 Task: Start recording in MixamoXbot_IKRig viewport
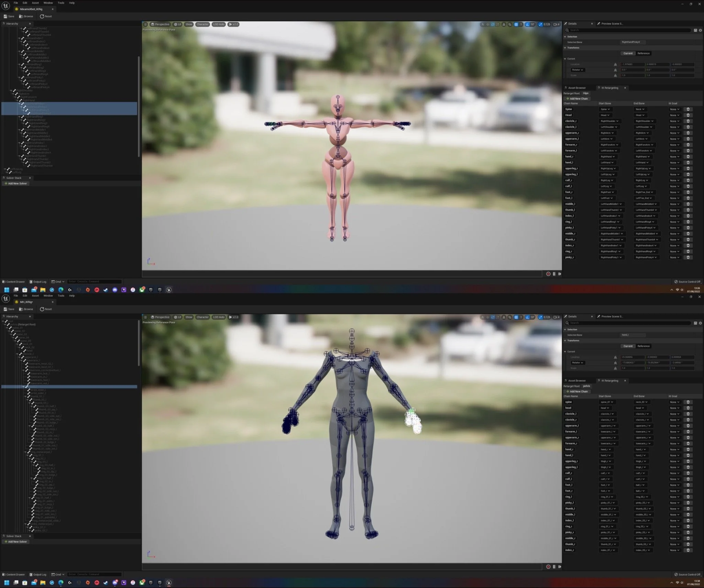(548, 274)
